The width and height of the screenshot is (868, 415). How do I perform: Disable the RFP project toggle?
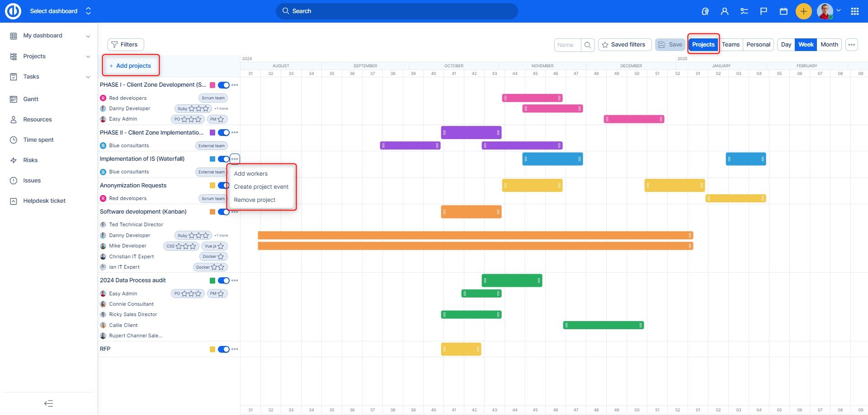pos(223,349)
